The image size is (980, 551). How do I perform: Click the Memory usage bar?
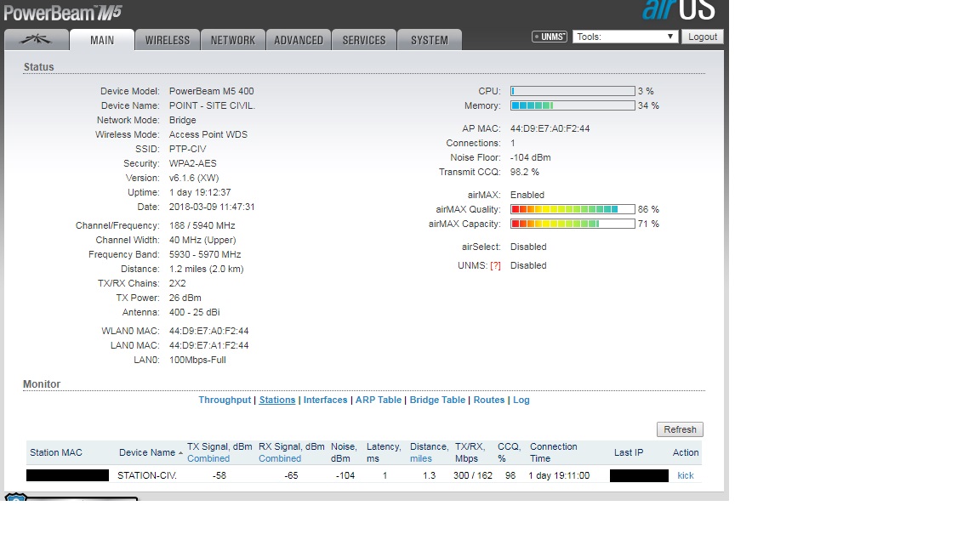(573, 105)
